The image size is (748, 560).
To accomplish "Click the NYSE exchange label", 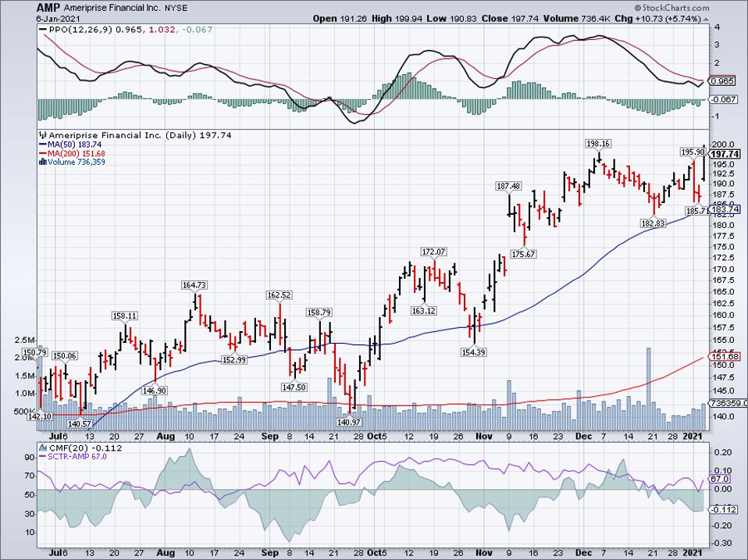I will click(176, 9).
